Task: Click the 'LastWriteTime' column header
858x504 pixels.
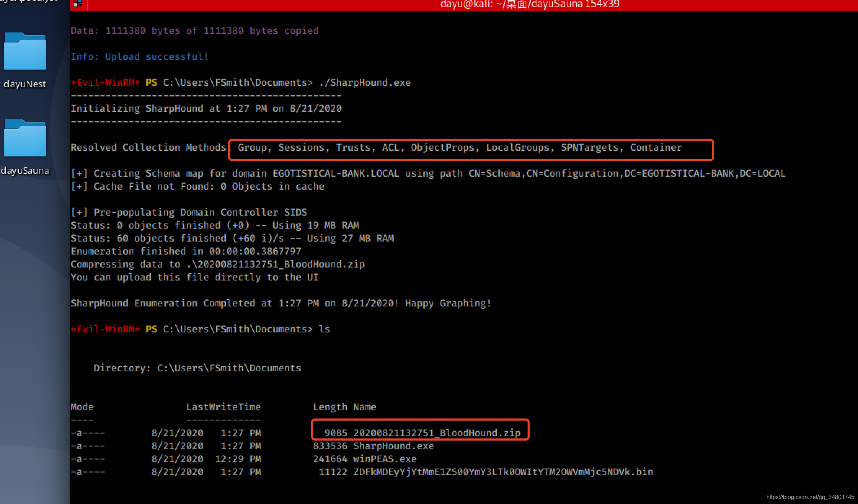Action: tap(224, 407)
